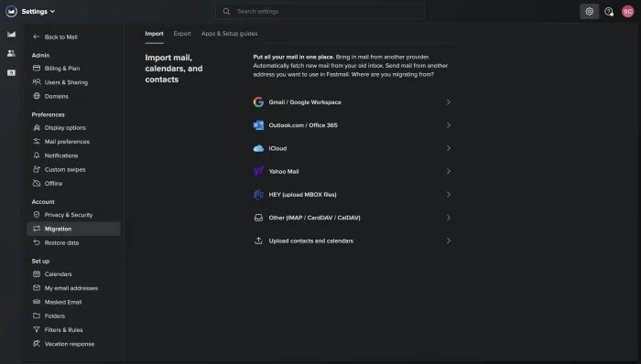This screenshot has height=364, width=641.
Task: Expand the Yahoo Mail row chevron
Action: (449, 171)
